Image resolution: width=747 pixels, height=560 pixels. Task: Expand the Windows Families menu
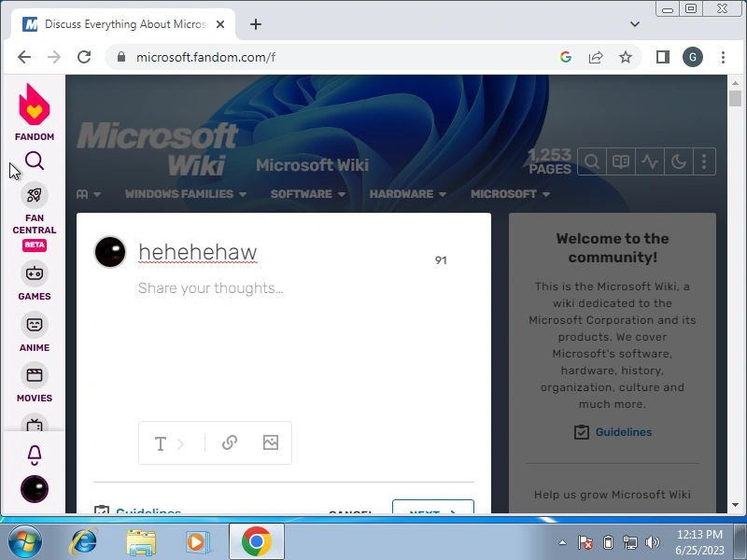point(186,194)
